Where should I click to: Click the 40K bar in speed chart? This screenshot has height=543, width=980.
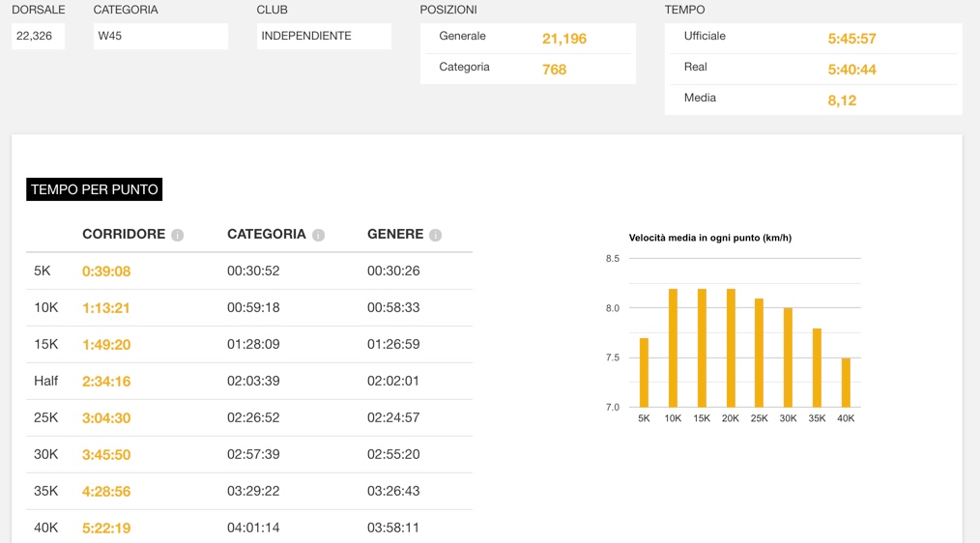[x=846, y=383]
